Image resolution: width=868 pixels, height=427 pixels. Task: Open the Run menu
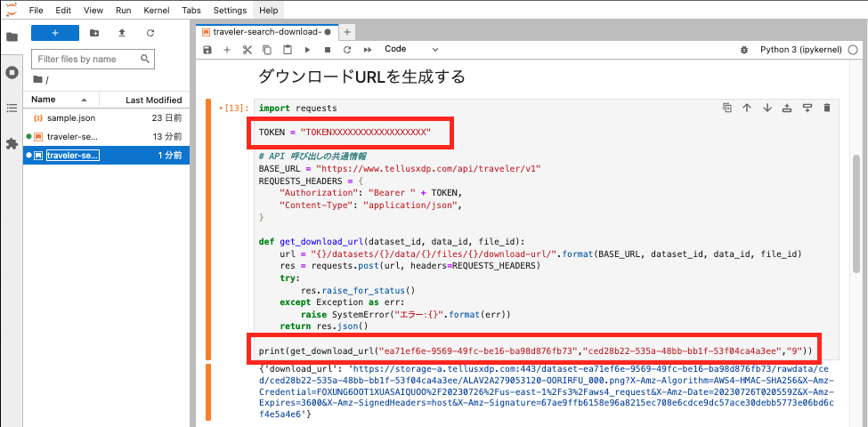(x=124, y=10)
